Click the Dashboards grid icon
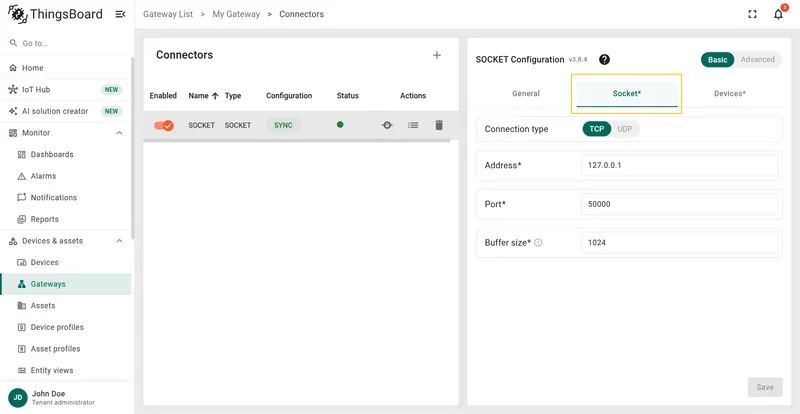800x414 pixels. [21, 154]
